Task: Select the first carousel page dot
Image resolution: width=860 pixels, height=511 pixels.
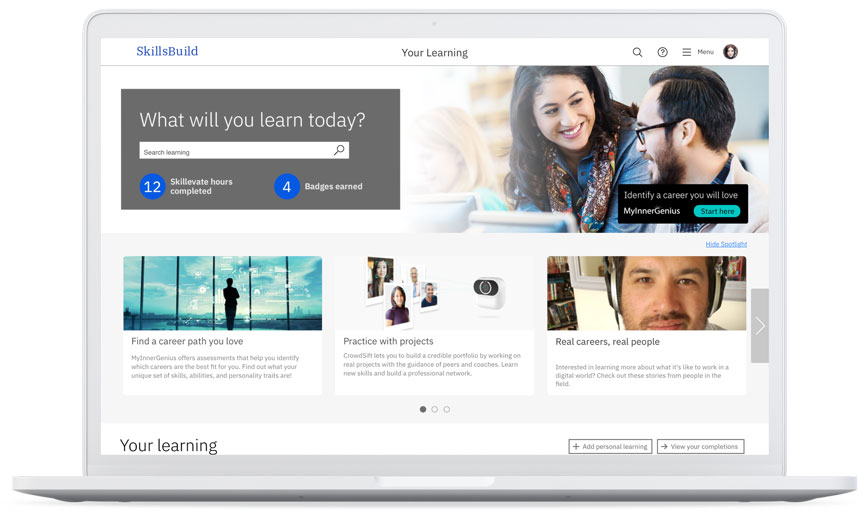Action: 423,409
